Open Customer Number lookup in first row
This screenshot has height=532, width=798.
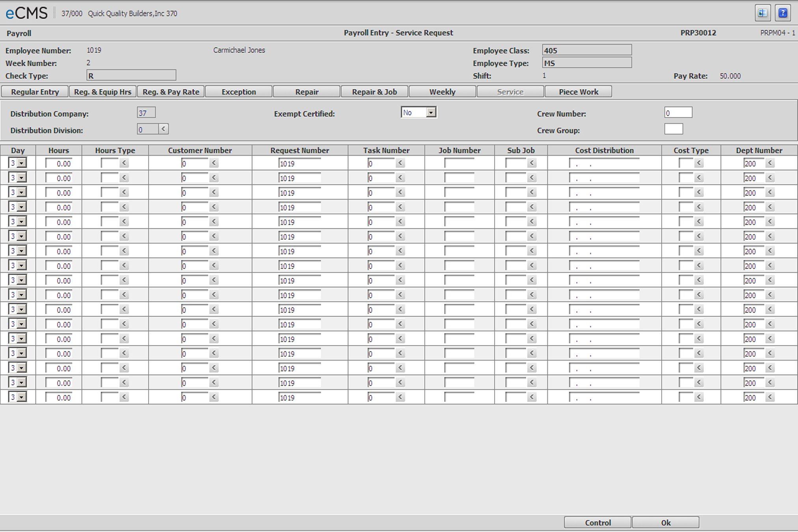pos(214,163)
